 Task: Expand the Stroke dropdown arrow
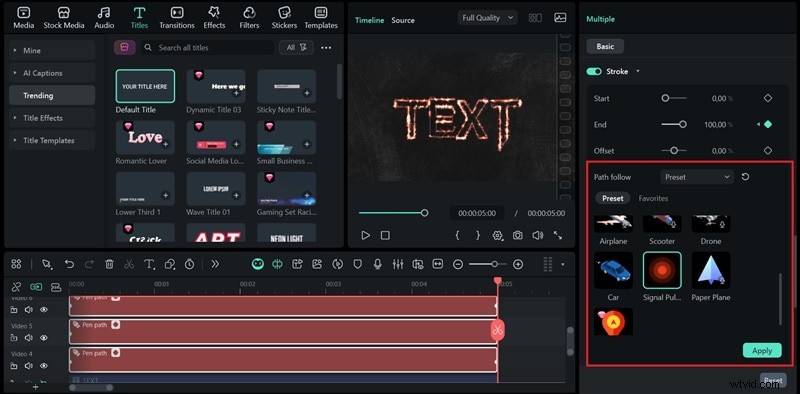point(638,71)
